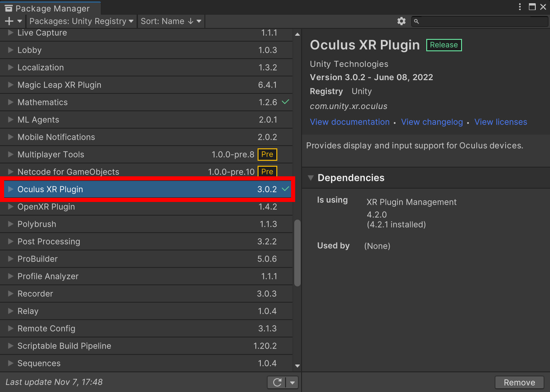Select the ProBuilder package
The width and height of the screenshot is (550, 392).
(146, 259)
